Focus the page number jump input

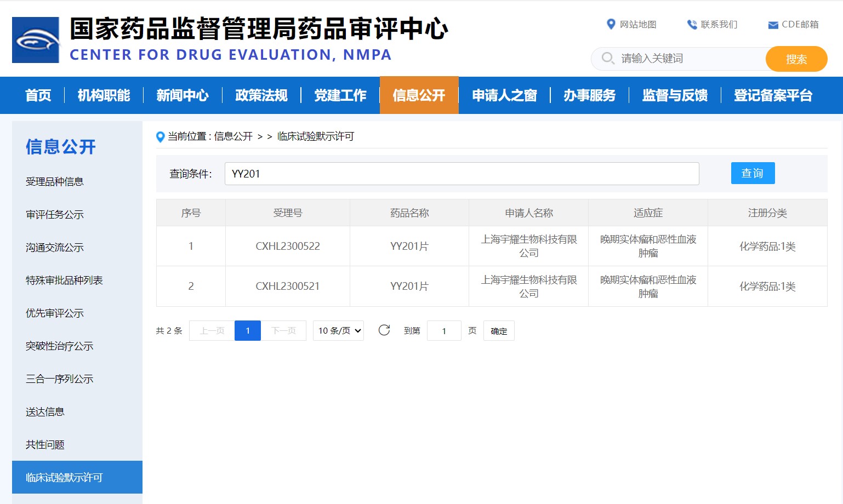tap(444, 331)
